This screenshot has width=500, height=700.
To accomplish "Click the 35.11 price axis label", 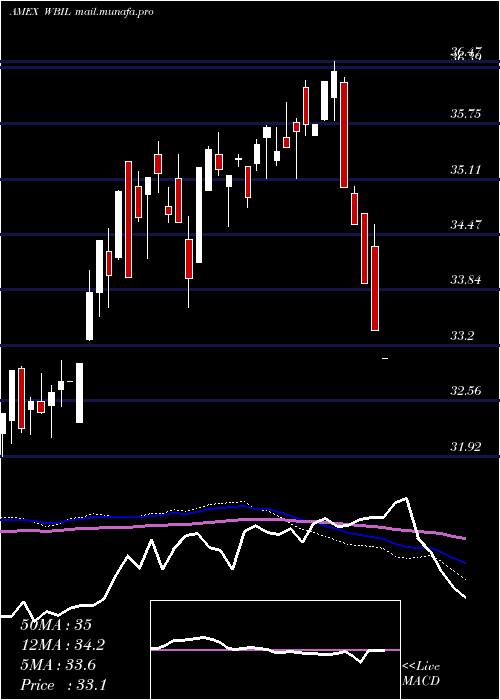I will click(466, 170).
